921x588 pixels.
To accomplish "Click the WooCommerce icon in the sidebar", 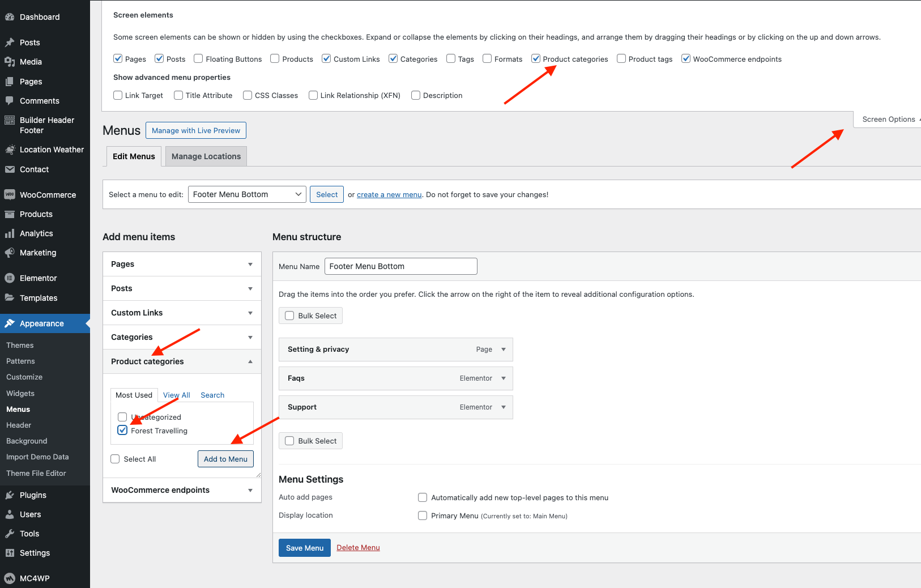I will tap(10, 195).
